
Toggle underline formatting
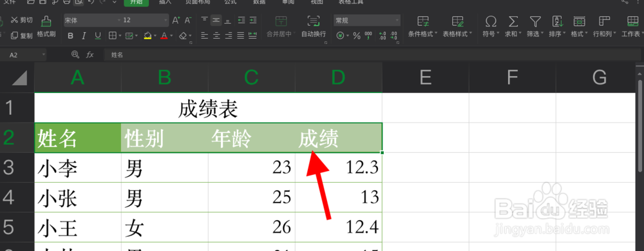(x=98, y=35)
